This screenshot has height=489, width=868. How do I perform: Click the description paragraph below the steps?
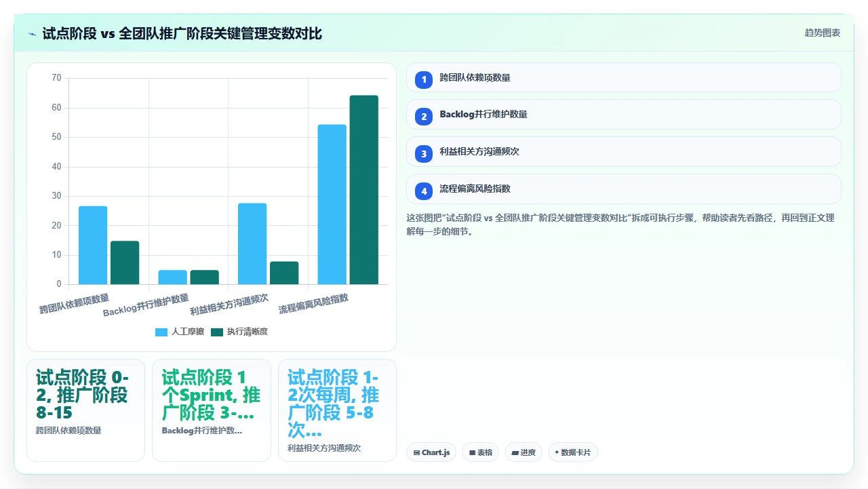point(620,224)
